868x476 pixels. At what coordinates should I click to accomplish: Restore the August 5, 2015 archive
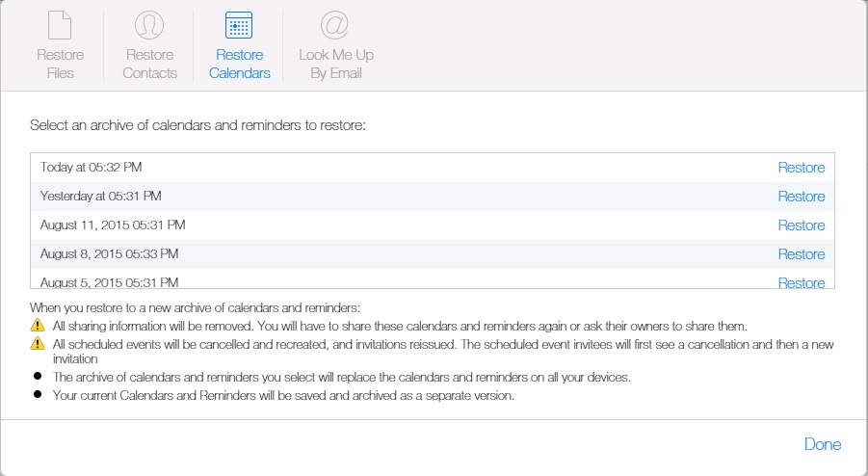(801, 282)
